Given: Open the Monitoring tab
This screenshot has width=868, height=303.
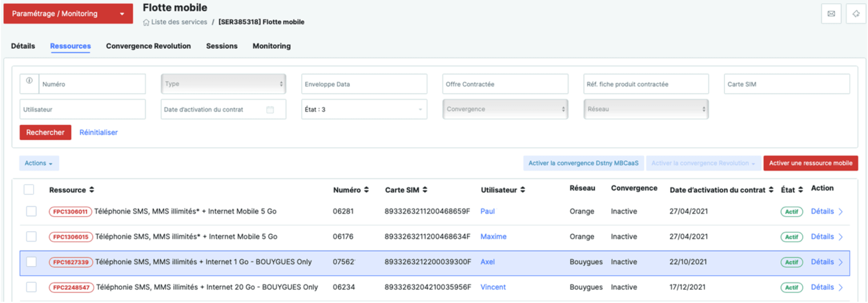Looking at the screenshot, I should click(271, 46).
